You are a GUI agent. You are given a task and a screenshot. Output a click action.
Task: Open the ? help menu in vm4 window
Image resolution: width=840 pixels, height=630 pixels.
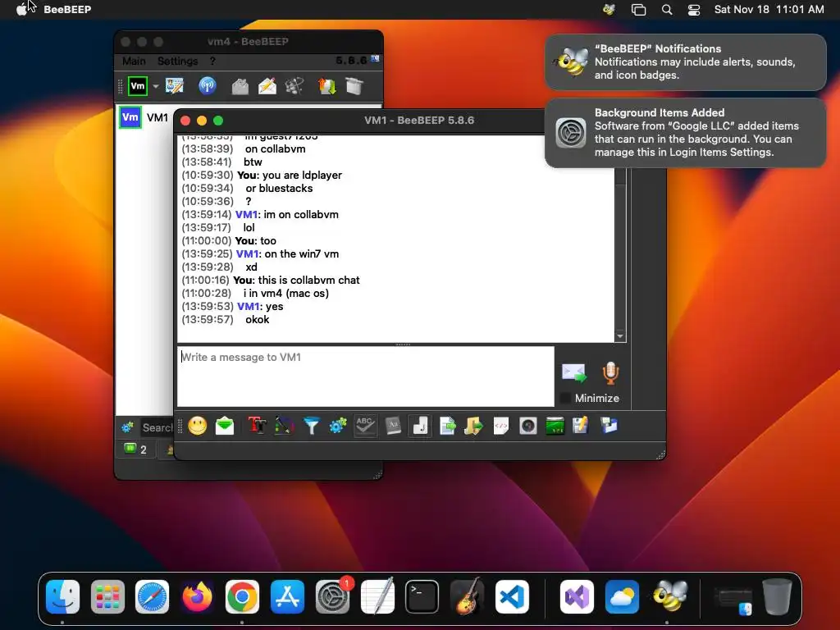[x=212, y=61]
